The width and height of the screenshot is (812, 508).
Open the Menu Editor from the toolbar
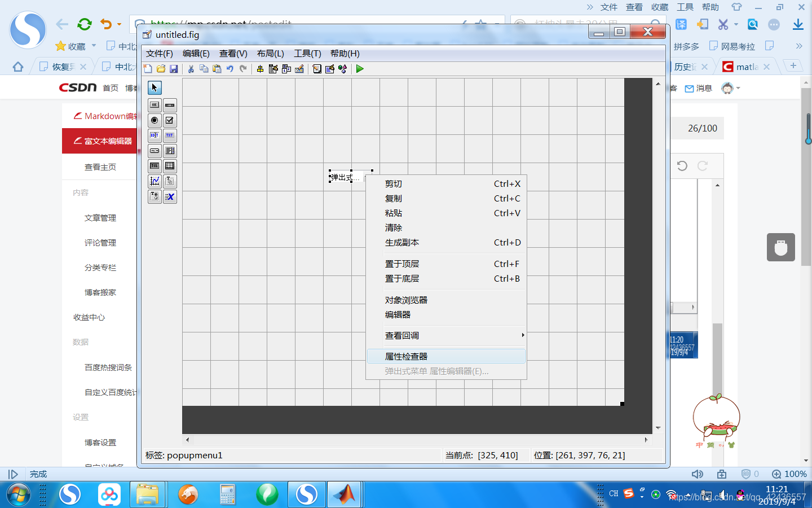[273, 68]
